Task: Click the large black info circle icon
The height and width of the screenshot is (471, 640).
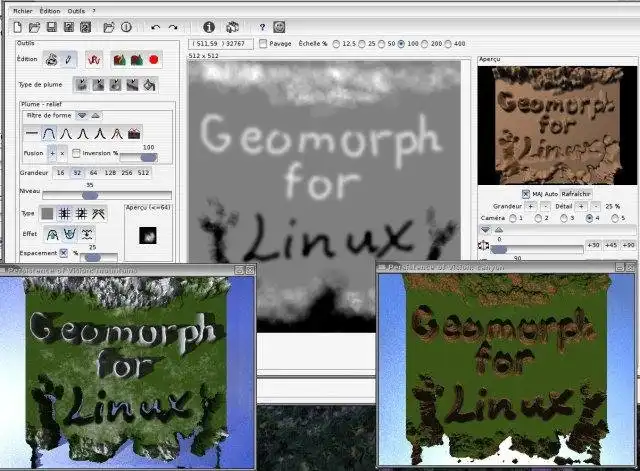Action: click(x=209, y=27)
